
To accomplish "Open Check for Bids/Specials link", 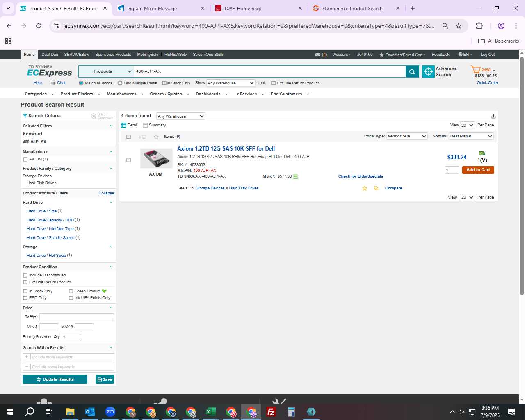I will (361, 176).
